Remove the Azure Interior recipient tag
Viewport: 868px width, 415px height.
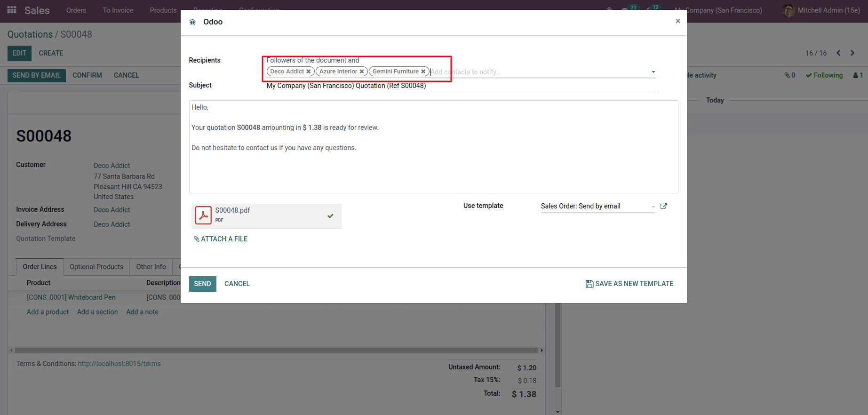click(x=361, y=72)
